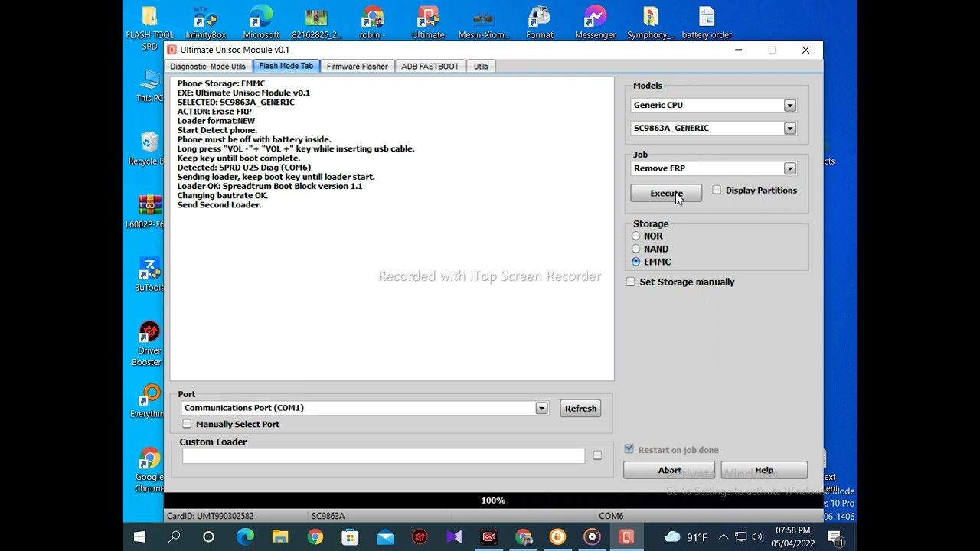The image size is (980, 551).
Task: Switch to Ultimate Unisoc Module taskbar icon
Action: (626, 537)
